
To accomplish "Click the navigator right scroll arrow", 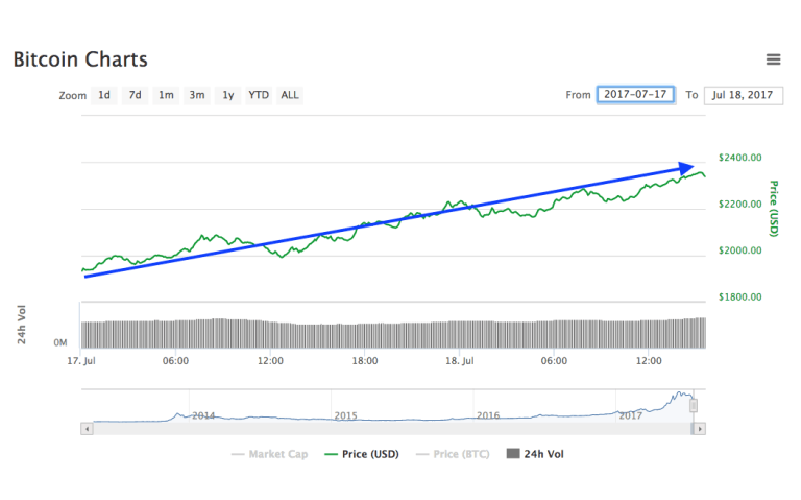I will click(x=700, y=429).
